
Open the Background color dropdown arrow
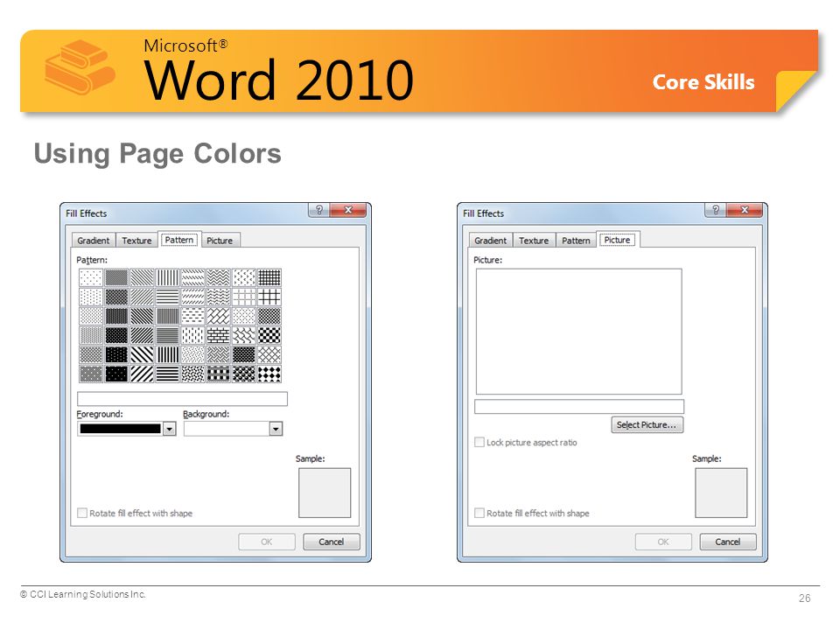(276, 429)
